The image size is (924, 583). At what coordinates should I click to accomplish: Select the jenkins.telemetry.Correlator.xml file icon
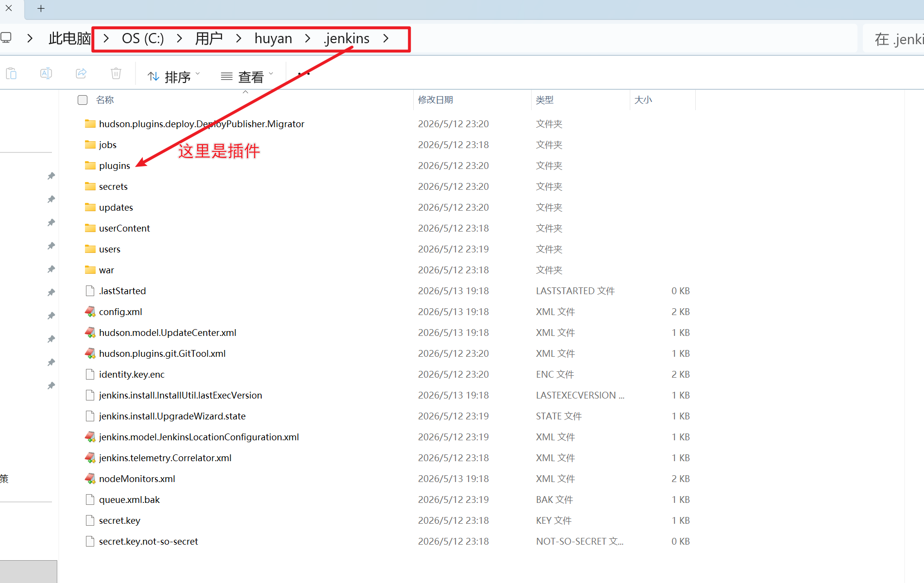90,458
